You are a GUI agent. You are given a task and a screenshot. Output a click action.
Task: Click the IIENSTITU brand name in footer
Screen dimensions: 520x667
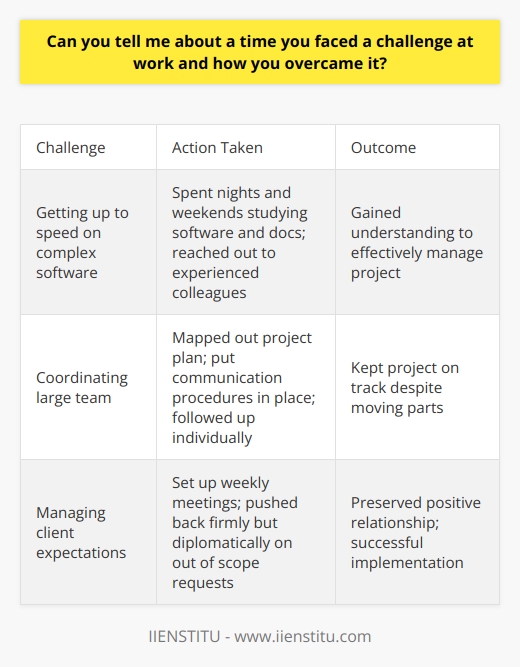point(184,636)
